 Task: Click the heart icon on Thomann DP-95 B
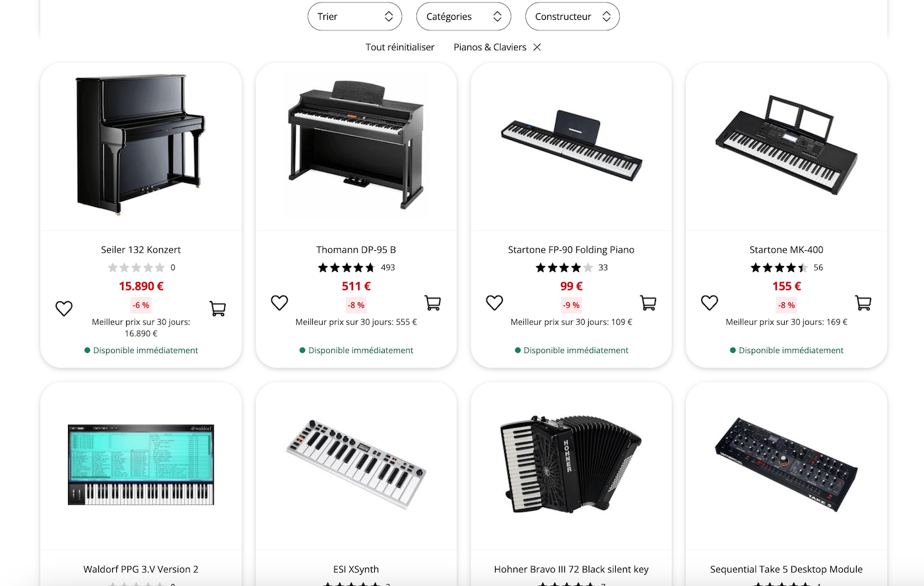click(279, 302)
